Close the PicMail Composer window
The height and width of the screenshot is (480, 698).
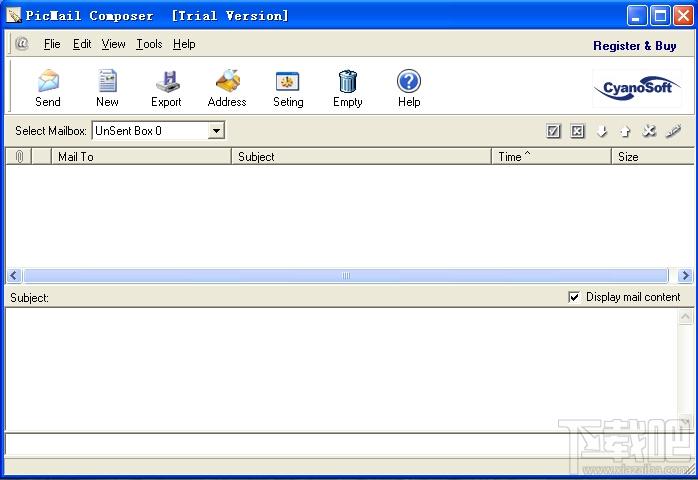(683, 16)
